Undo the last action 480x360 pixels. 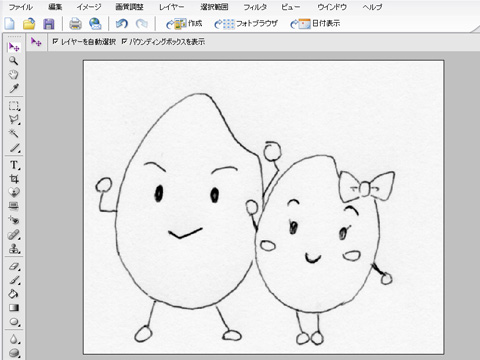coord(121,24)
